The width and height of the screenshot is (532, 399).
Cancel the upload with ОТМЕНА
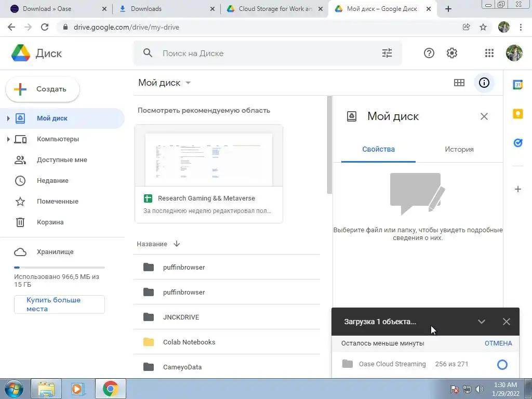498,343
